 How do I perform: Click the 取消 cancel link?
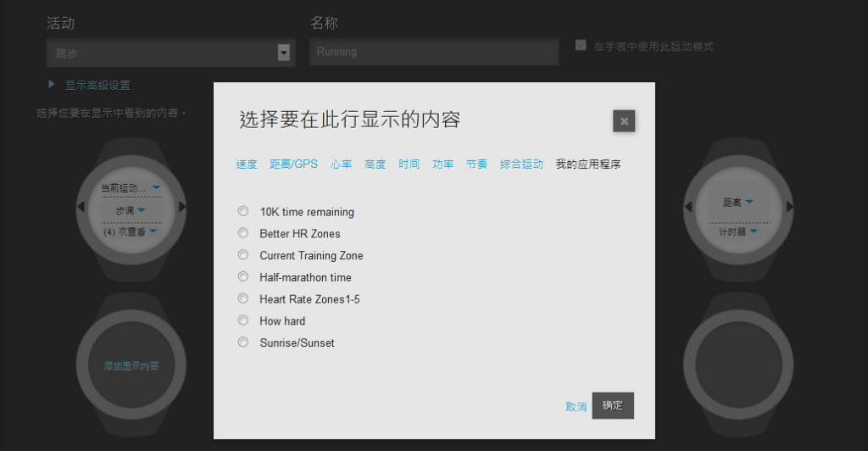(x=576, y=407)
